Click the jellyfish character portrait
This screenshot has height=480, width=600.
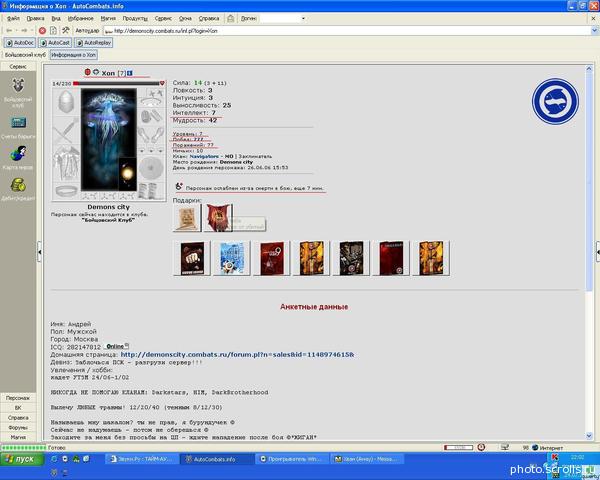(x=109, y=139)
